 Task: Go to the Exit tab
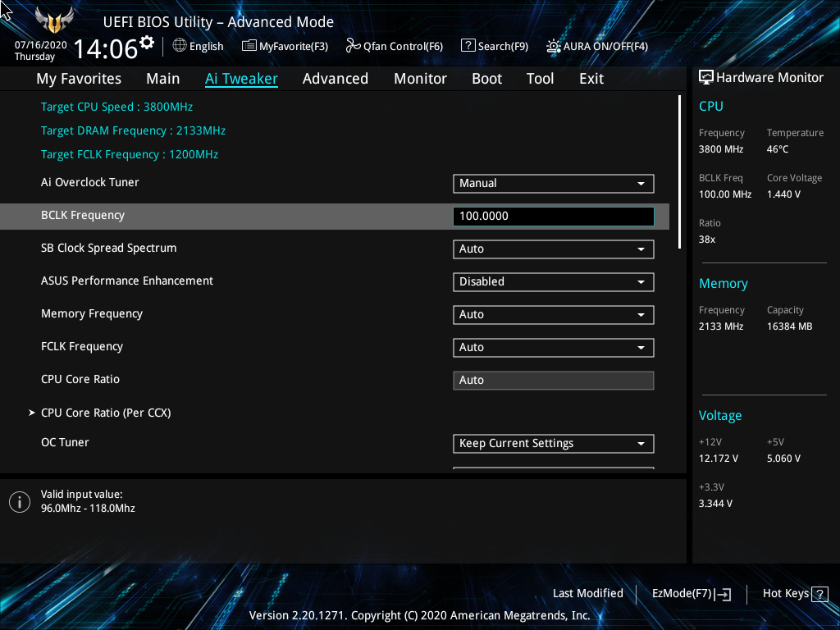pyautogui.click(x=591, y=79)
